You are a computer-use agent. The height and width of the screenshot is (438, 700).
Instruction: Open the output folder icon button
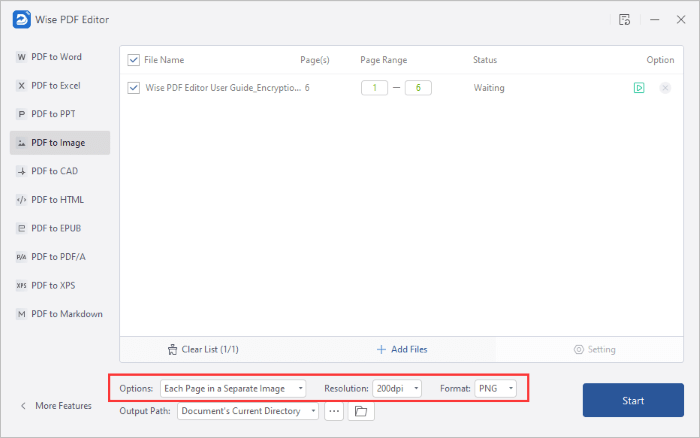click(x=361, y=411)
